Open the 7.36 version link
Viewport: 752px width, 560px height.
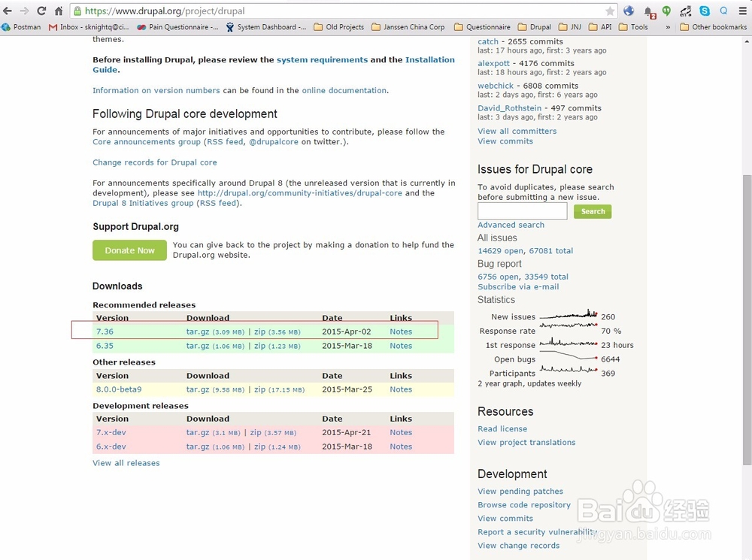[105, 331]
